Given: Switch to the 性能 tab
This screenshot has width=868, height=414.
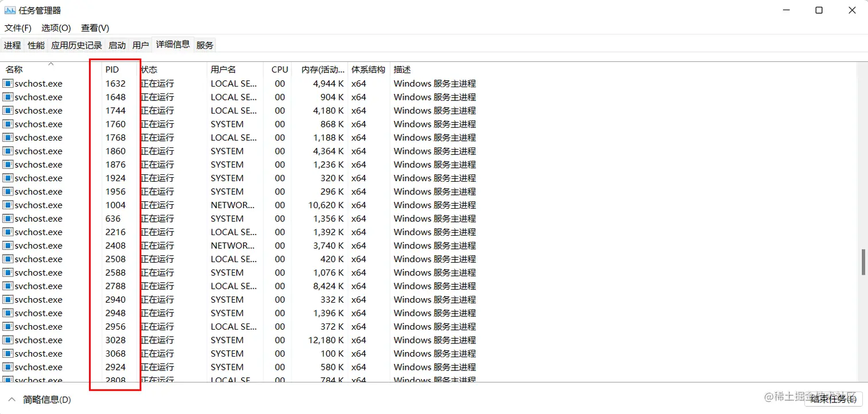Looking at the screenshot, I should coord(36,45).
